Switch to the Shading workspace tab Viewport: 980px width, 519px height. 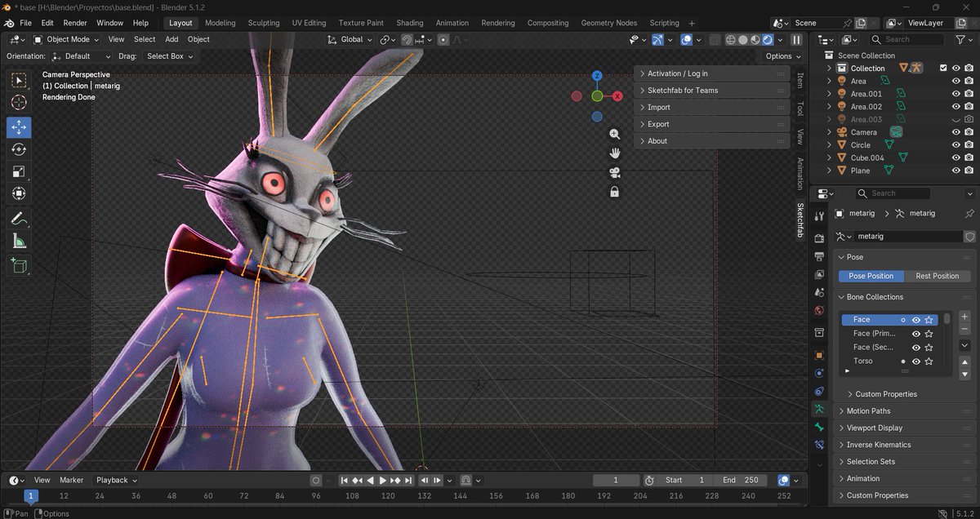pos(410,23)
